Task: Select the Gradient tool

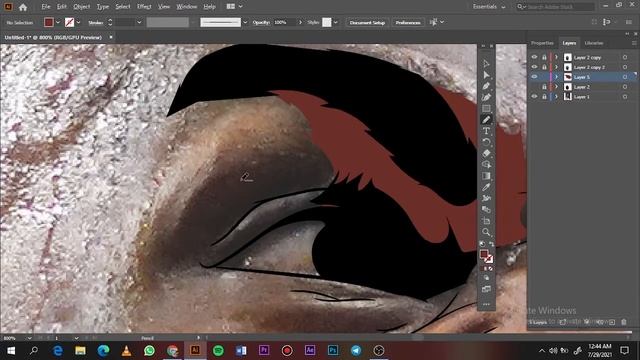Action: [486, 176]
